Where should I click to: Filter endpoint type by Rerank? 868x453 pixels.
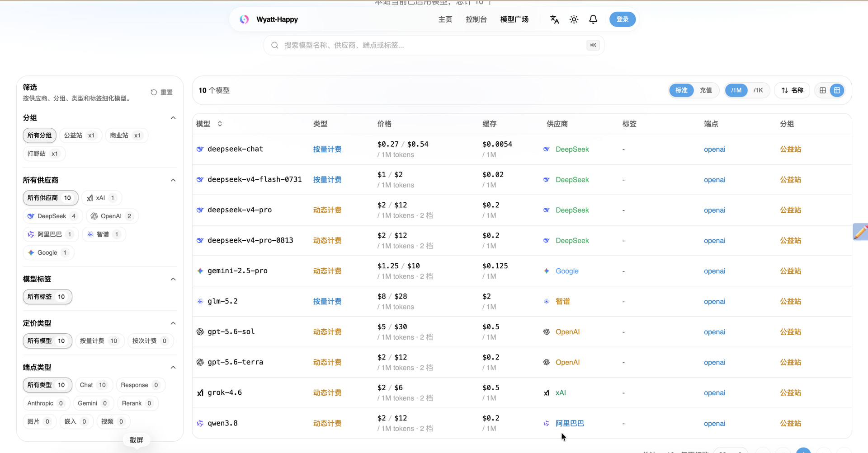[137, 403]
